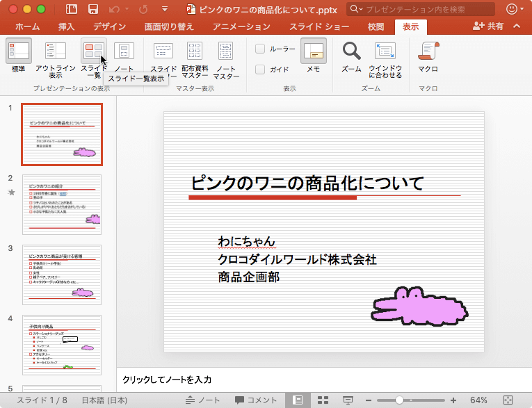Click the language indicator 日本語 (日本)

click(x=104, y=400)
